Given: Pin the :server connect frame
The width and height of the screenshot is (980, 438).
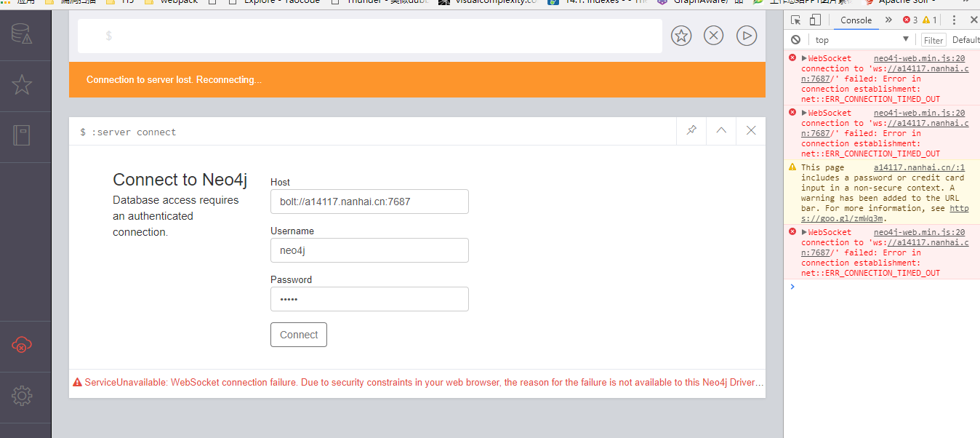Looking at the screenshot, I should [691, 131].
